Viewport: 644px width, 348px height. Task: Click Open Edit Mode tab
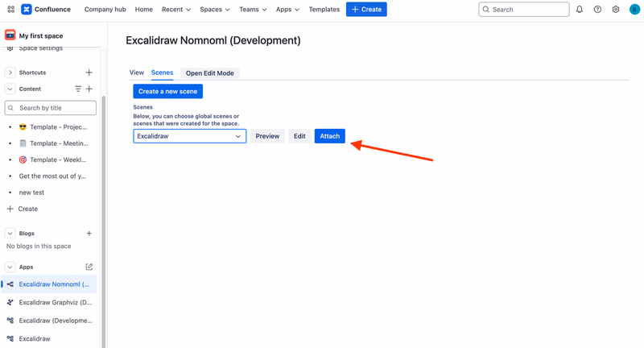click(x=209, y=73)
